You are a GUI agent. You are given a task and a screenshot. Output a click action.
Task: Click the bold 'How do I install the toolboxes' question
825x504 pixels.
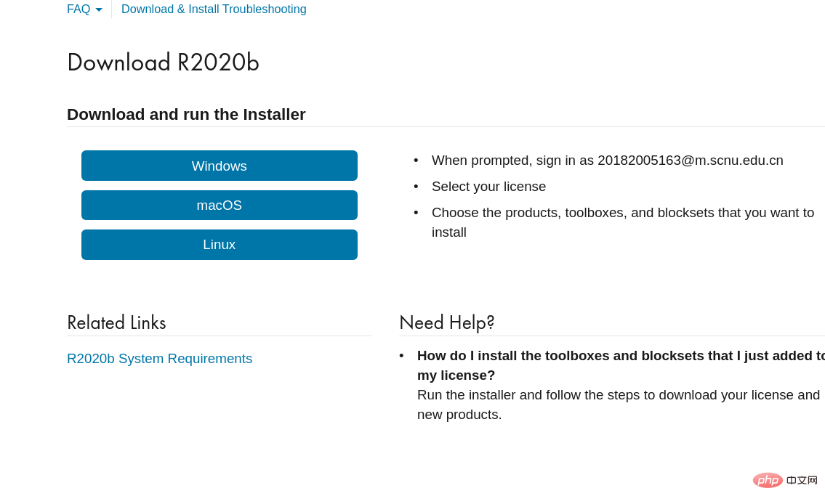(618, 356)
